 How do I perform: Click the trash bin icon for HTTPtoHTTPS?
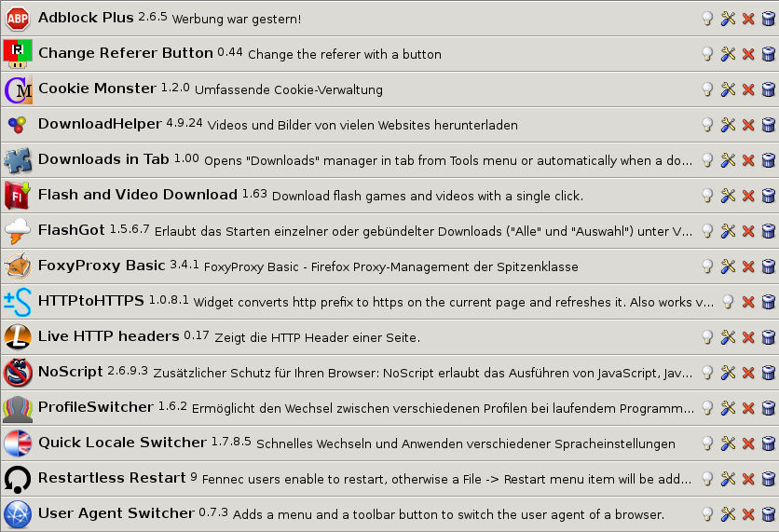[x=768, y=302]
